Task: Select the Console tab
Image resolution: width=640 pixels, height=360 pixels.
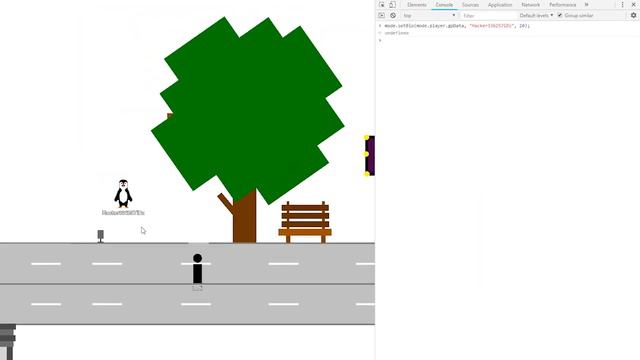Action: (444, 5)
